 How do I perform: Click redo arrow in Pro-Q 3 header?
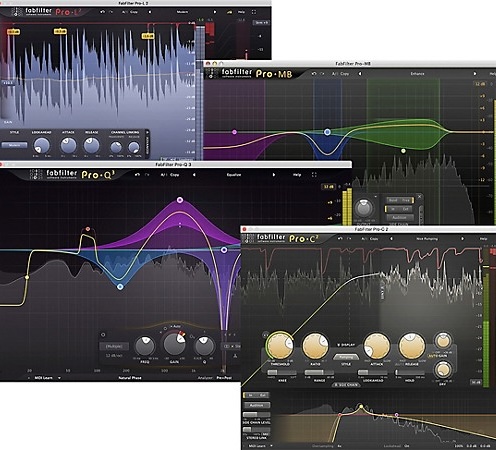tap(147, 175)
